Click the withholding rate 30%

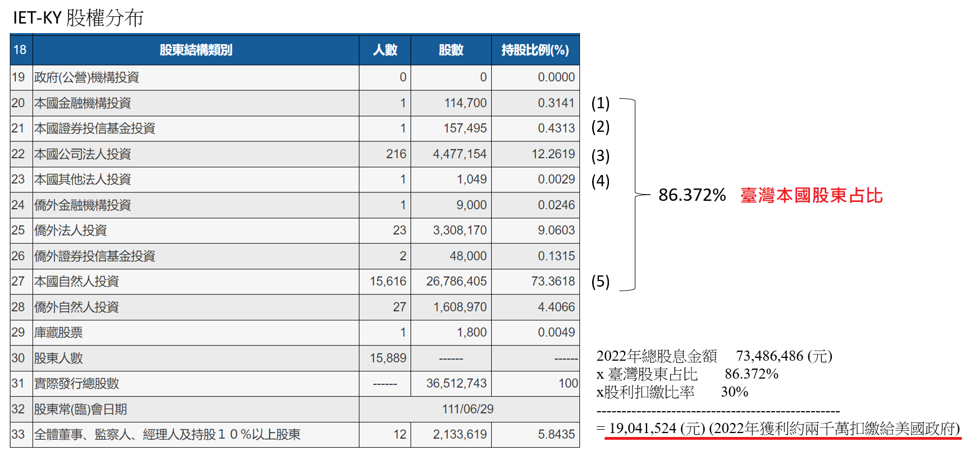click(x=735, y=392)
